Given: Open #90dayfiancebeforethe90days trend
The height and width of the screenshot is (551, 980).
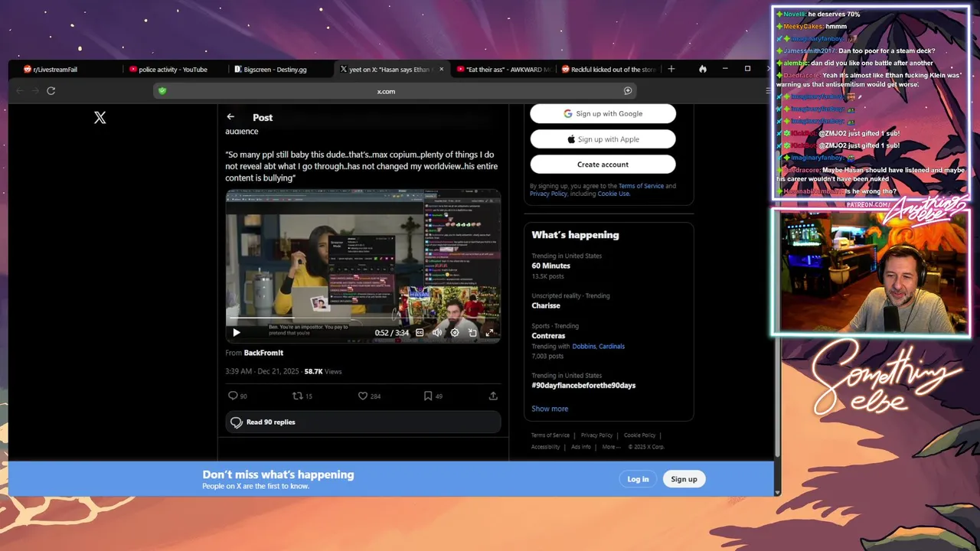Looking at the screenshot, I should (583, 385).
